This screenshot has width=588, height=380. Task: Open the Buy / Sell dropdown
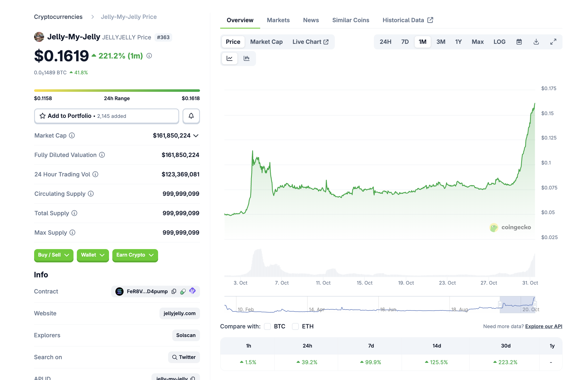pyautogui.click(x=54, y=255)
